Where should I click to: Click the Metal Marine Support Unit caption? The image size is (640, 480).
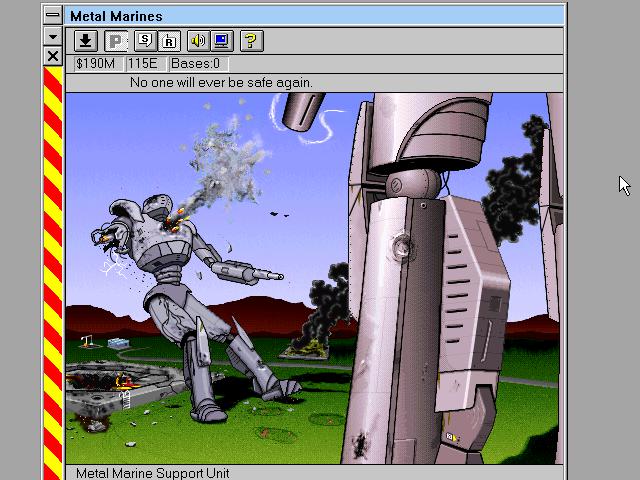(153, 473)
